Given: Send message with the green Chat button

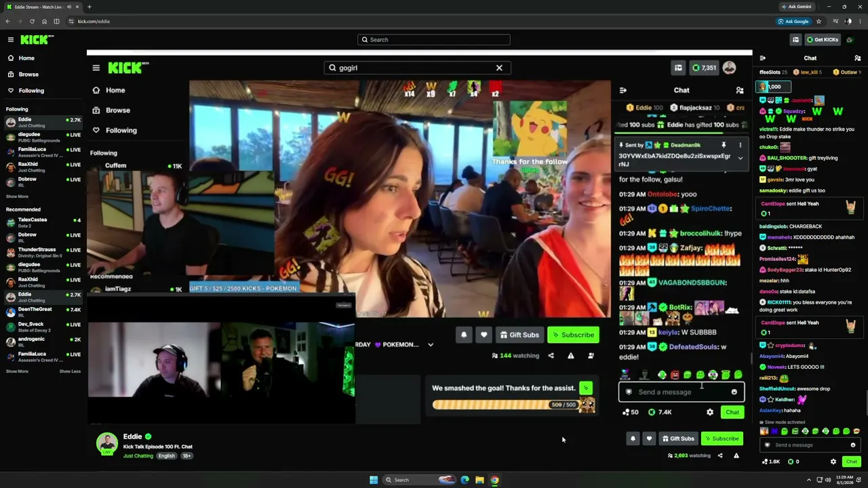Looking at the screenshot, I should pyautogui.click(x=852, y=462).
